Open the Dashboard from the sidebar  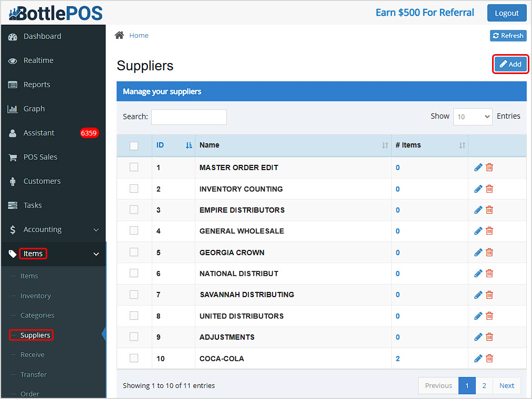click(x=42, y=36)
